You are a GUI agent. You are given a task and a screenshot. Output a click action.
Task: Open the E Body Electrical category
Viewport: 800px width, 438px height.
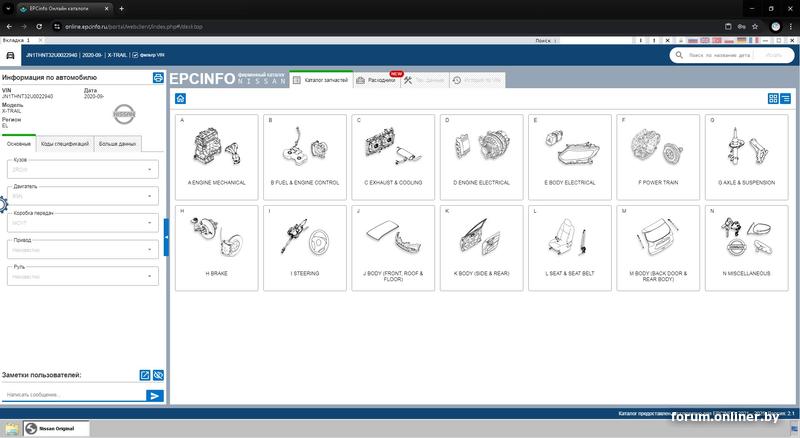pos(570,157)
